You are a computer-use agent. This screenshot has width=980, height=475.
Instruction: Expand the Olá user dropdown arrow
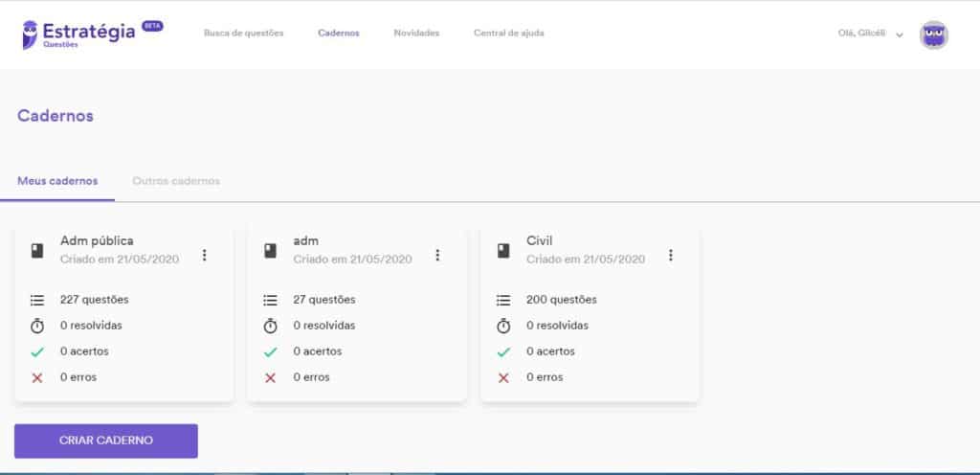coord(900,35)
